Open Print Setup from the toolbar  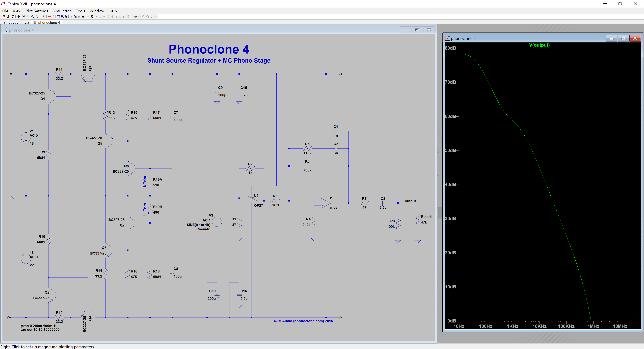(88, 17)
